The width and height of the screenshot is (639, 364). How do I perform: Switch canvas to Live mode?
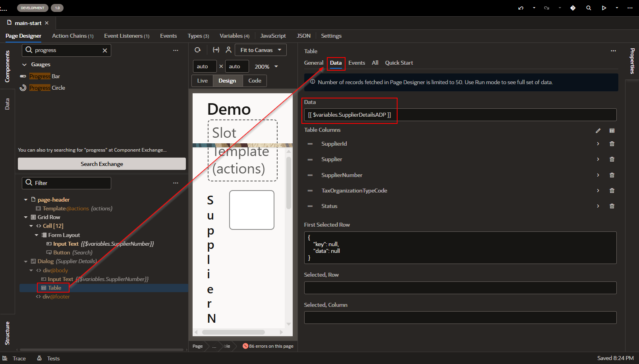[x=202, y=81]
